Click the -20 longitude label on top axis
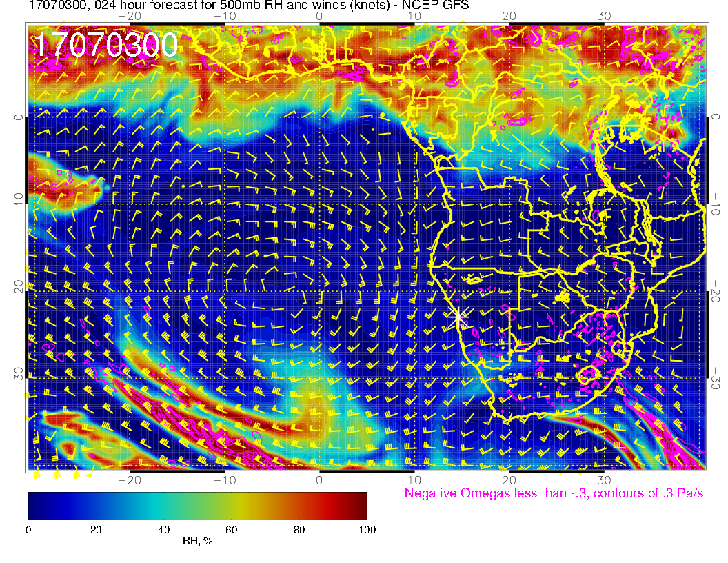The image size is (728, 563). tap(130, 15)
